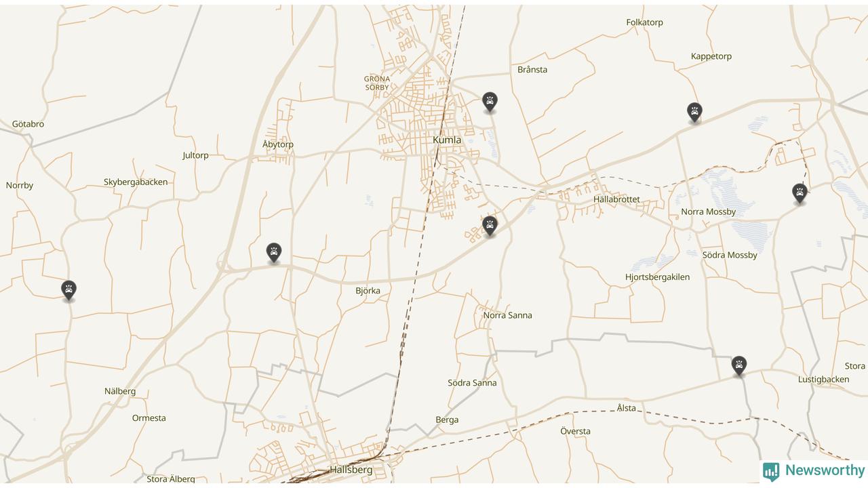Click the Kumla town label
Viewport: 868px width, 488px height.
(x=447, y=140)
